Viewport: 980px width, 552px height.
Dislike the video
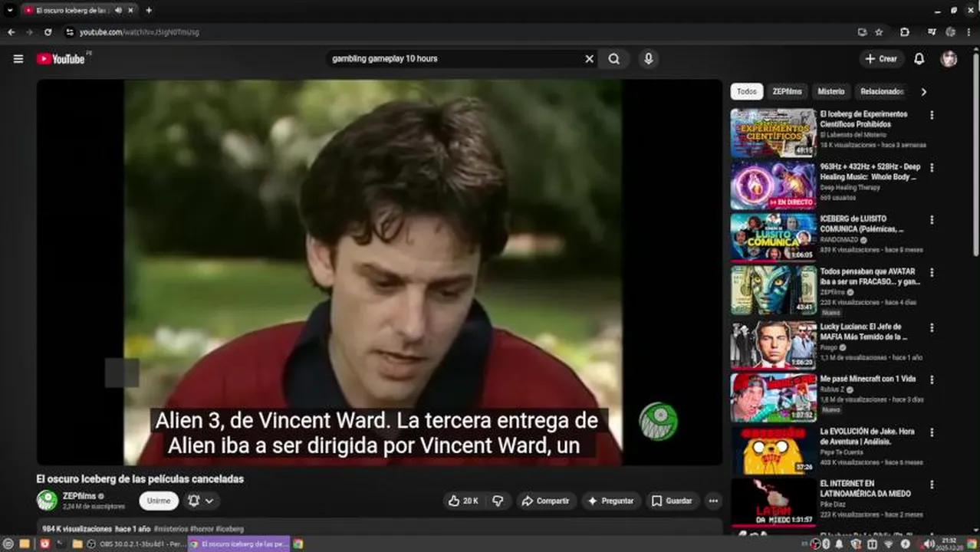point(498,501)
